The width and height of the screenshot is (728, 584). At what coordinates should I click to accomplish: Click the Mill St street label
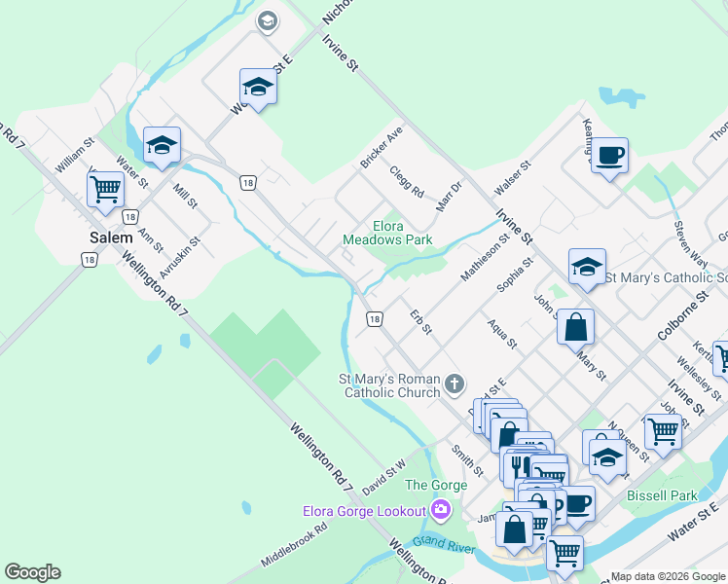point(185,196)
